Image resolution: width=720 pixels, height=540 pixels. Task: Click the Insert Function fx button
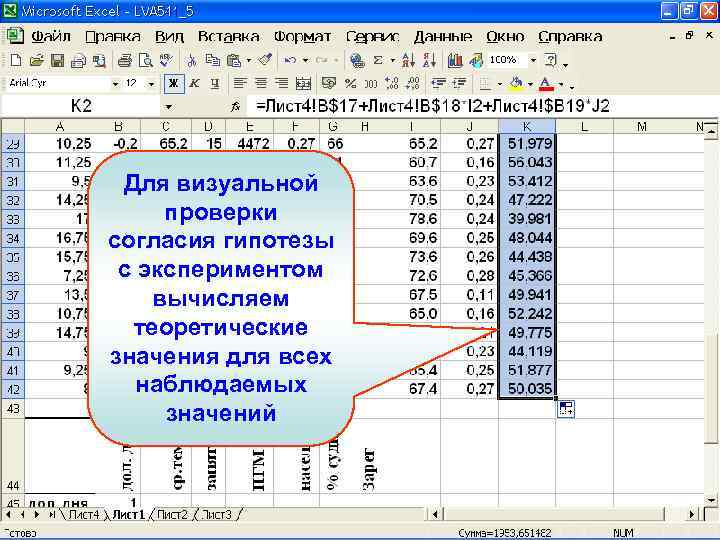236,107
